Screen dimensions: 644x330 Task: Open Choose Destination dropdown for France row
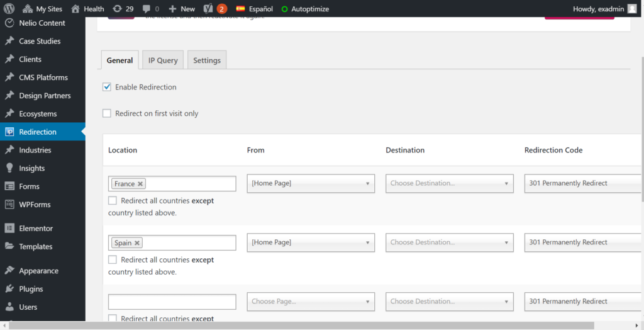click(449, 183)
